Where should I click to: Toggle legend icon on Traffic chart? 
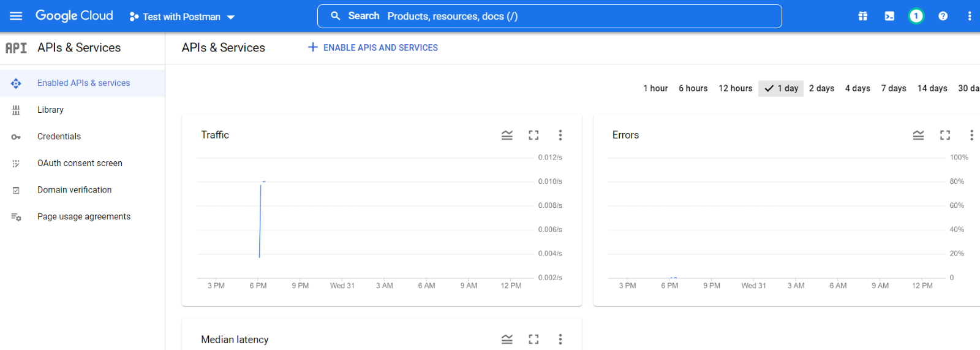pyautogui.click(x=507, y=135)
